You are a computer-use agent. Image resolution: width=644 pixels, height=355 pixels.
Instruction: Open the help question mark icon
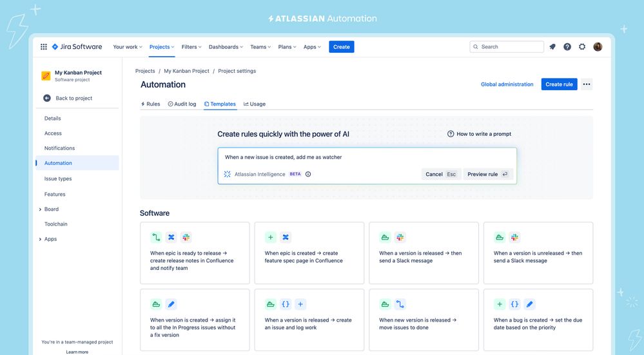click(567, 47)
